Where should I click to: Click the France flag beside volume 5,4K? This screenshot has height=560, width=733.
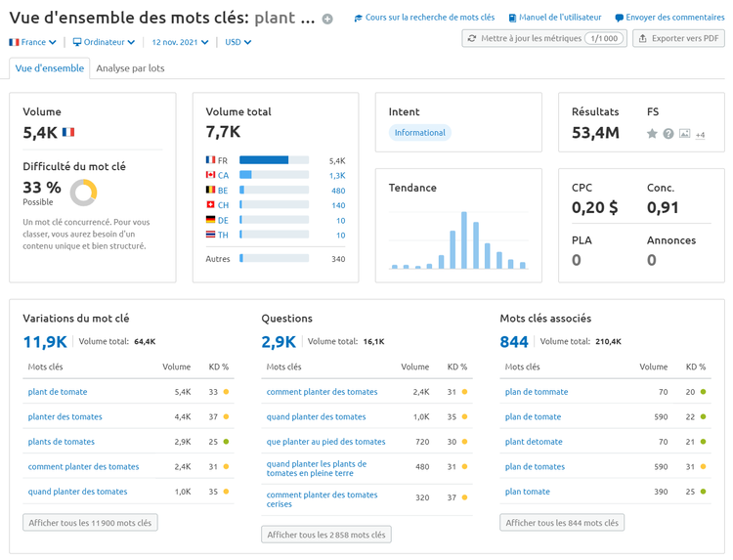click(68, 132)
